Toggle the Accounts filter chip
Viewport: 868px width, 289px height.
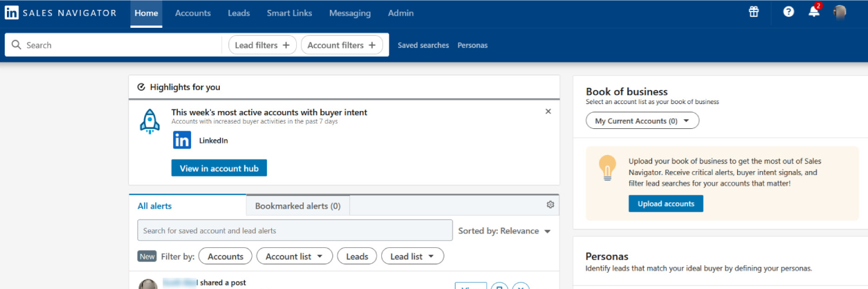[225, 257]
